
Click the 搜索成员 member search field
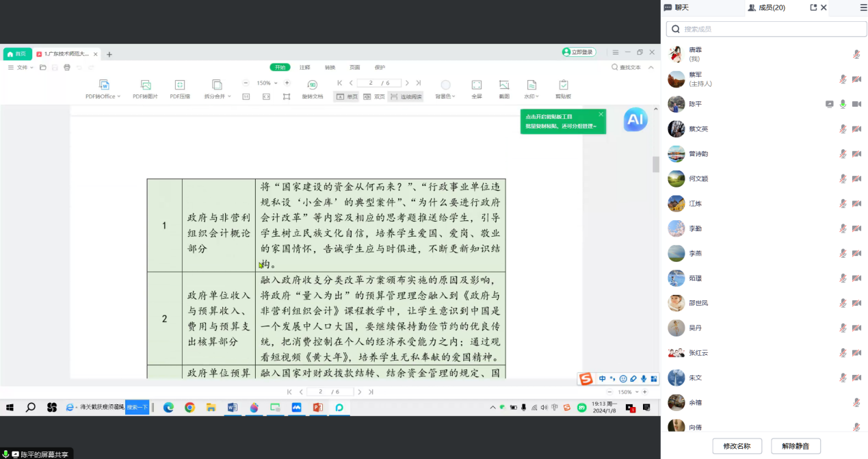coord(766,29)
